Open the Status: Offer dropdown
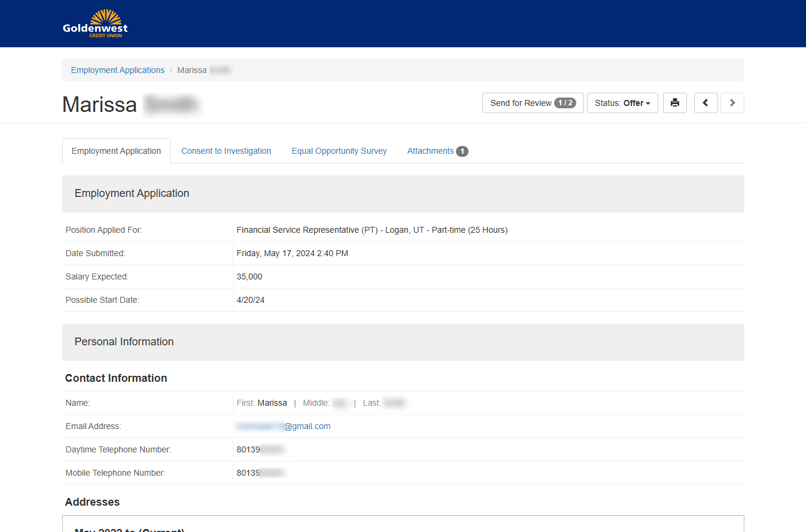This screenshot has width=806, height=532. click(x=622, y=102)
